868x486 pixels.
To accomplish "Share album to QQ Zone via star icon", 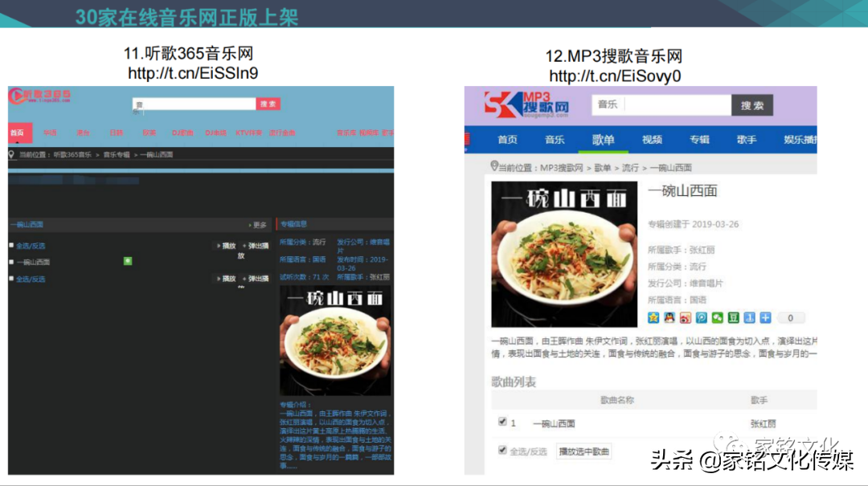I will [x=653, y=318].
